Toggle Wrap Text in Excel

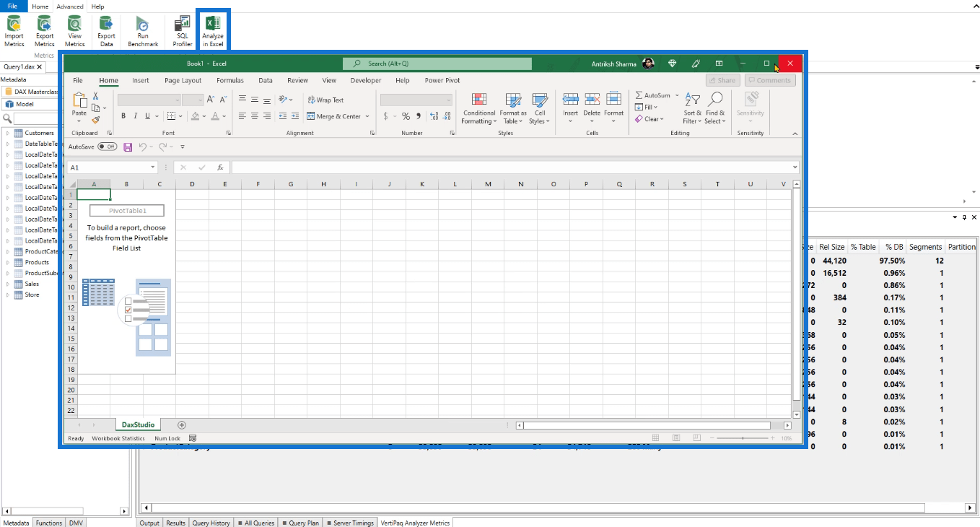[x=325, y=100]
